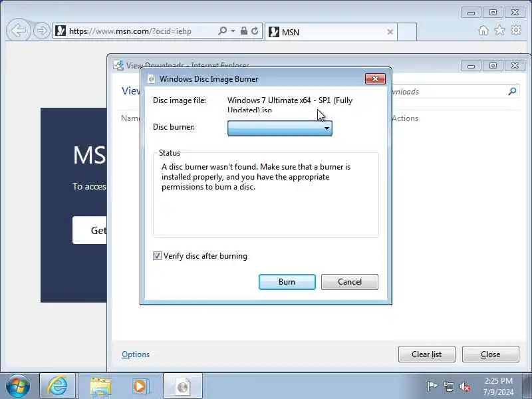532x399 pixels.
Task: Click the Actions column header
Action: point(405,118)
